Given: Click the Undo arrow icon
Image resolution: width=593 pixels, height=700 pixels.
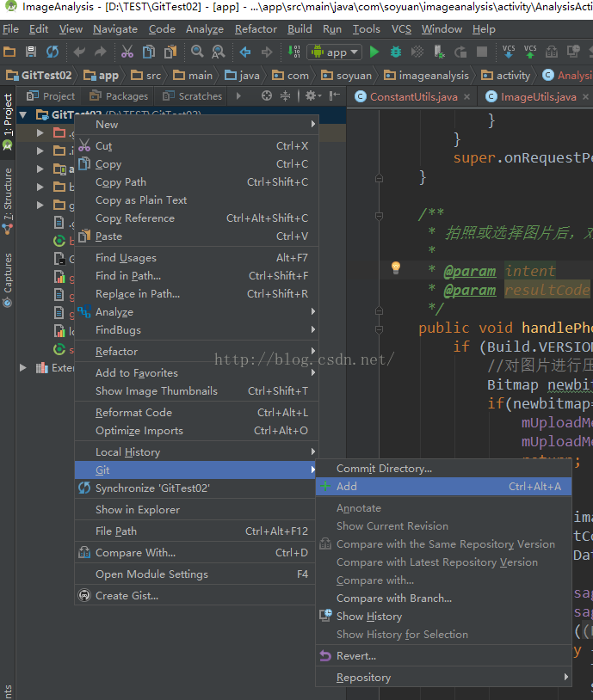Looking at the screenshot, I should click(x=79, y=52).
